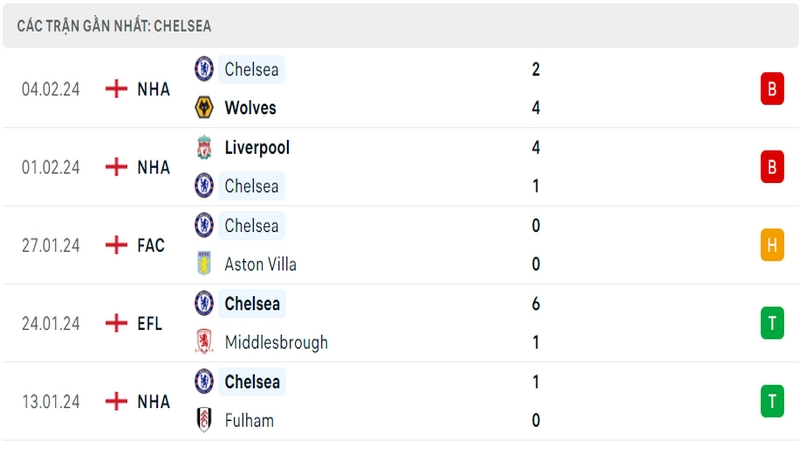
Task: Open the Liverpool team link
Action: coord(257,148)
